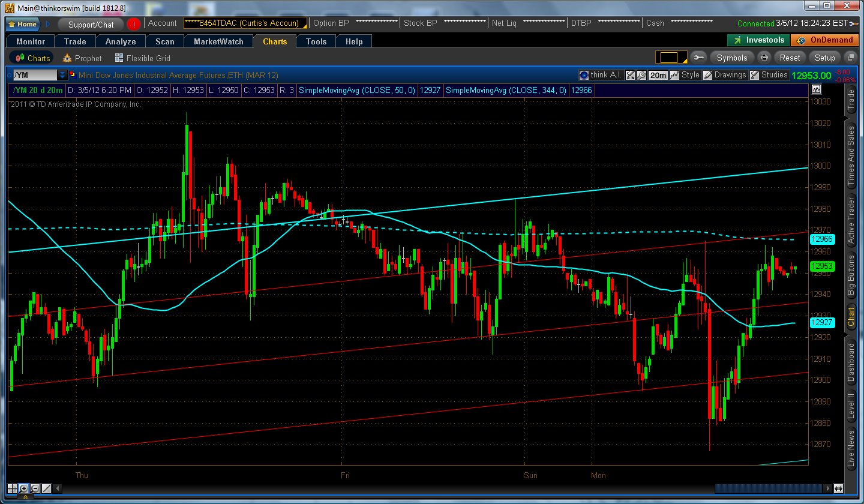Image resolution: width=864 pixels, height=504 pixels.
Task: Click the Support/Chat button
Action: pyautogui.click(x=91, y=25)
